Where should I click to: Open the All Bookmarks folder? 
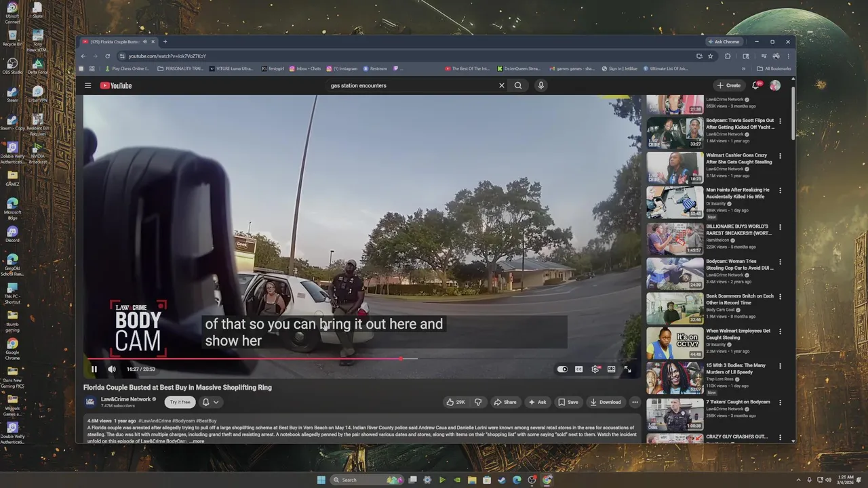(774, 68)
